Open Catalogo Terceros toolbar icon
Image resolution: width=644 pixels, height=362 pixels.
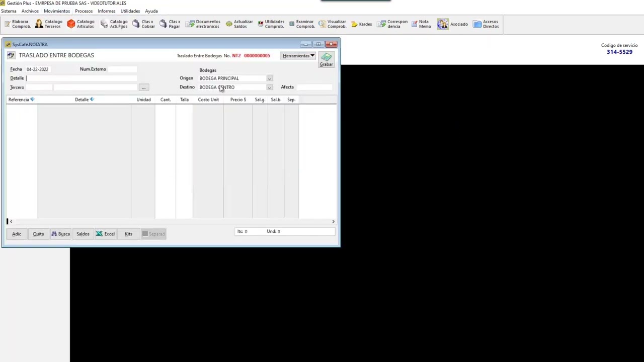coord(49,24)
